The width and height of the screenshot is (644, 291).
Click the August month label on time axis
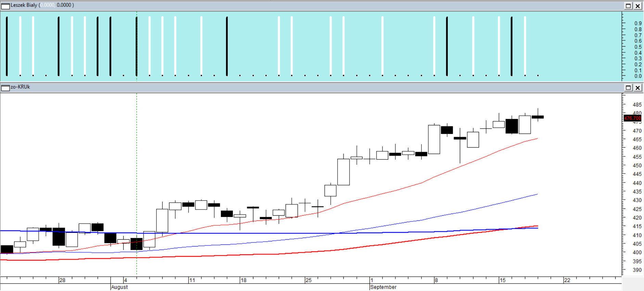tap(119, 287)
